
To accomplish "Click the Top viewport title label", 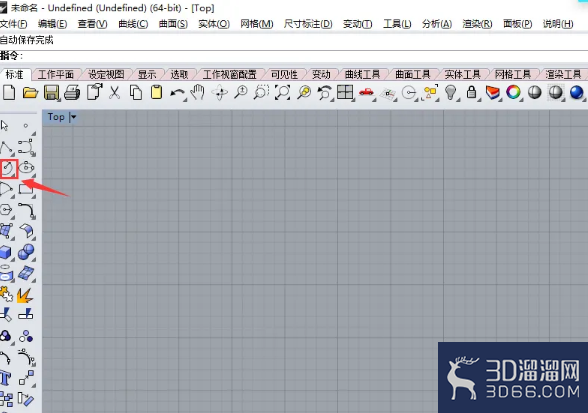I will [56, 117].
